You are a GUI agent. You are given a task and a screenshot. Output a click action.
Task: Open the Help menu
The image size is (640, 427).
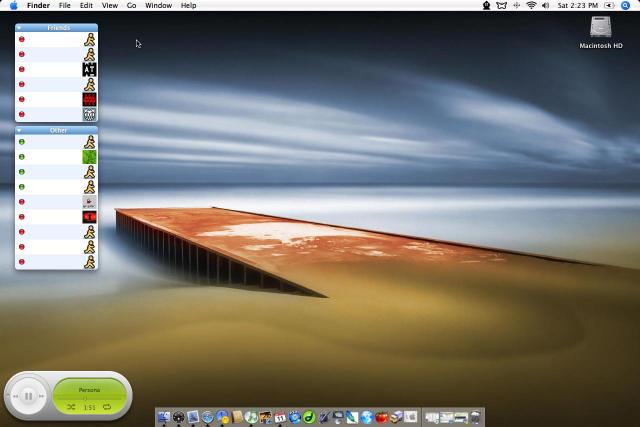(x=189, y=5)
